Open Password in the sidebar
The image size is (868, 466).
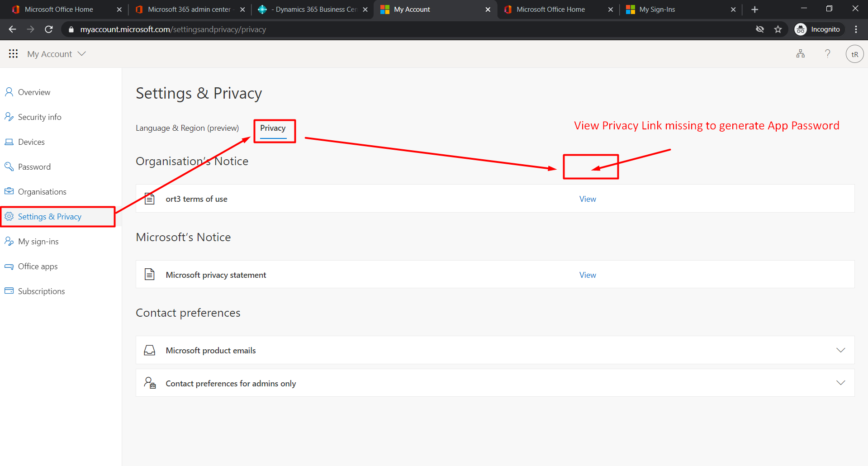point(34,166)
